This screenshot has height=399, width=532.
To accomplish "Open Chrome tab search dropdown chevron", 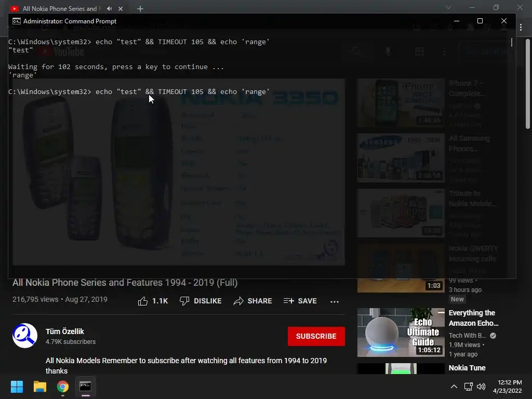I will point(448,7).
